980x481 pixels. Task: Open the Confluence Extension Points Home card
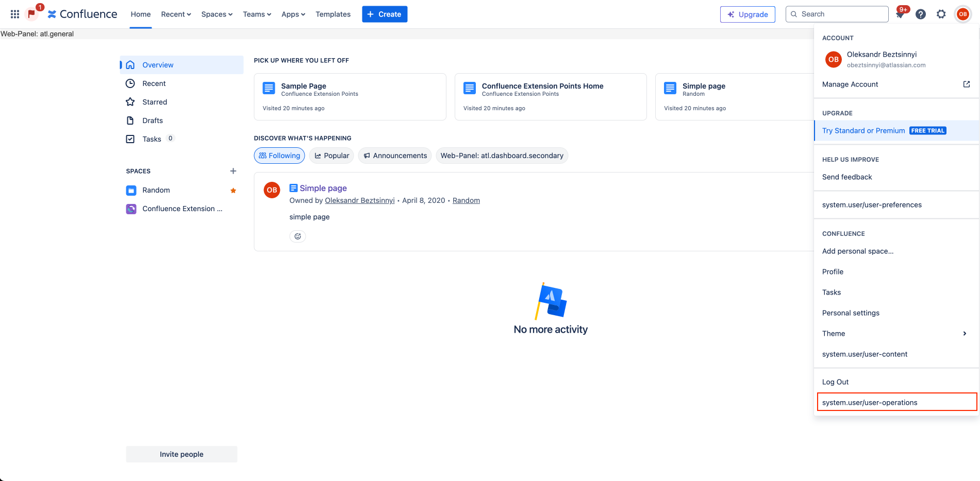tap(551, 97)
